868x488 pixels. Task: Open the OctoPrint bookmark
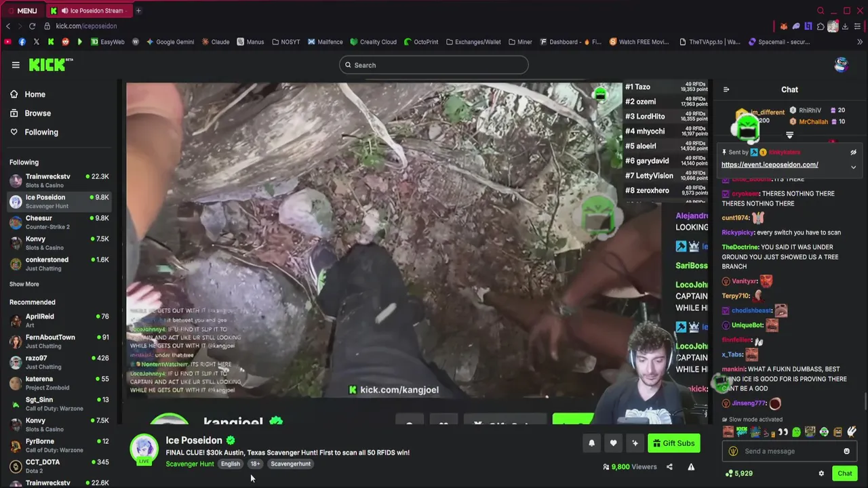pyautogui.click(x=421, y=42)
